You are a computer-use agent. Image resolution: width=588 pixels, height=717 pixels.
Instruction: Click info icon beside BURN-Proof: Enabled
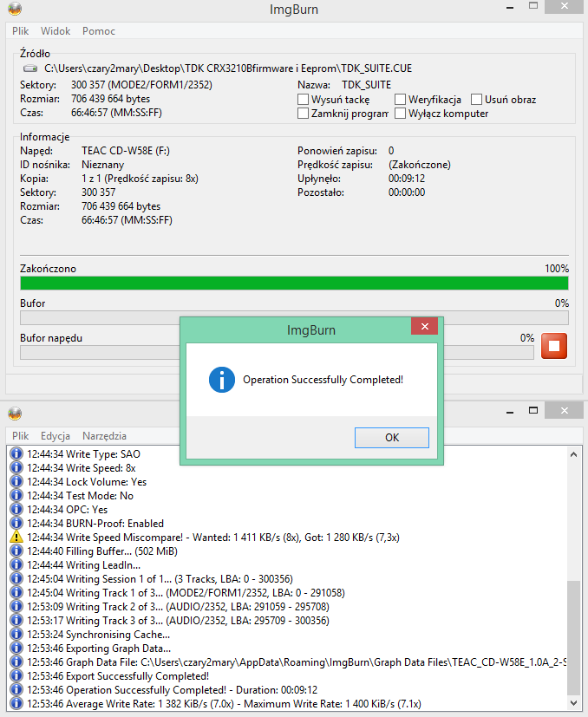[x=16, y=523]
